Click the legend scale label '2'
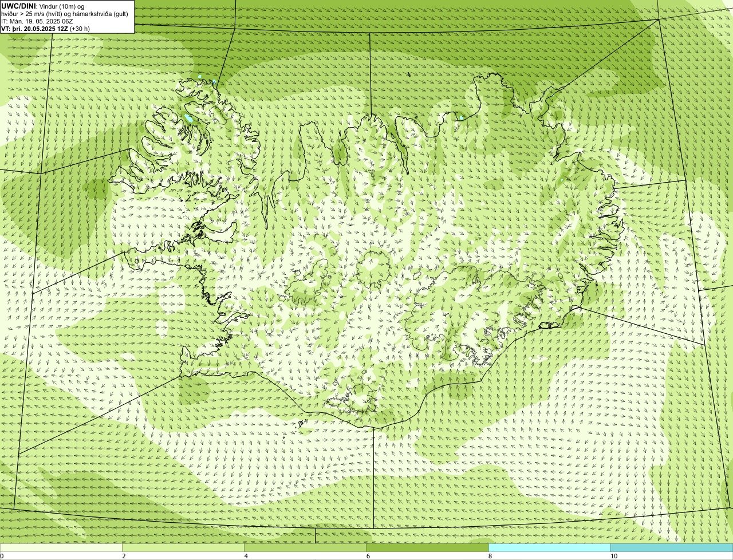 pos(124,556)
